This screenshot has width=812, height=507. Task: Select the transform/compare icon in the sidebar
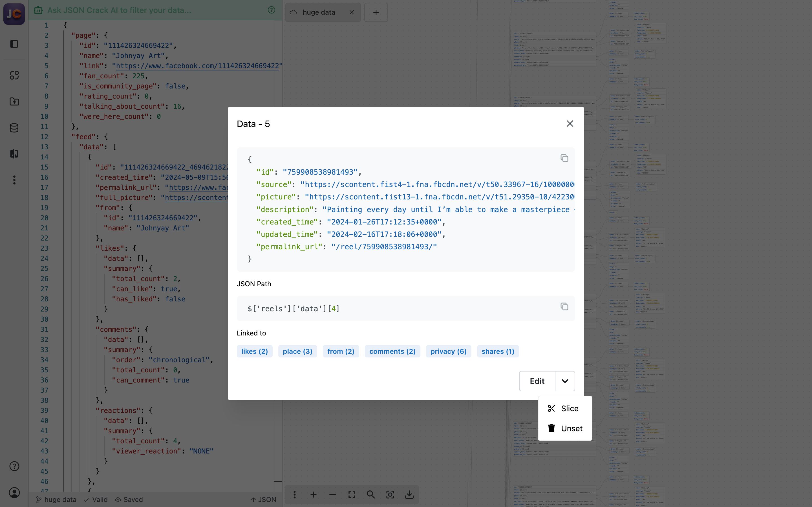click(x=14, y=154)
